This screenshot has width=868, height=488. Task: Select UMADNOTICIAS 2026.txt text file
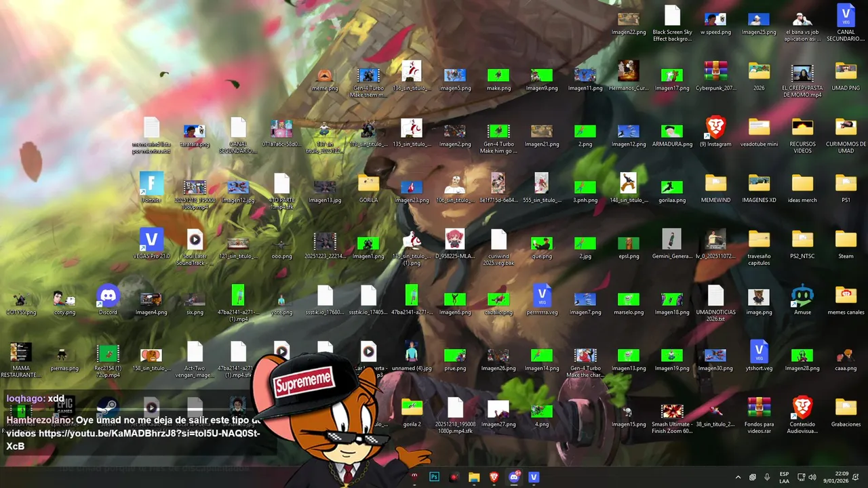715,304
